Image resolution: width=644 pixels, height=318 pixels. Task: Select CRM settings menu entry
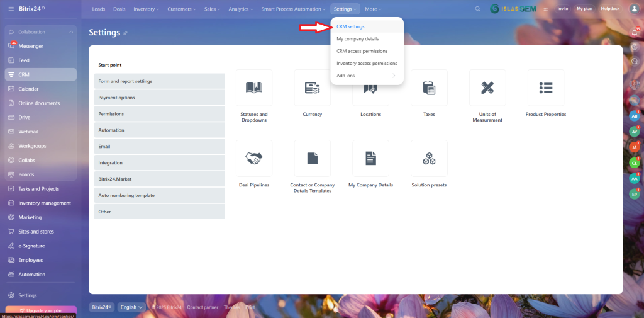click(x=350, y=26)
